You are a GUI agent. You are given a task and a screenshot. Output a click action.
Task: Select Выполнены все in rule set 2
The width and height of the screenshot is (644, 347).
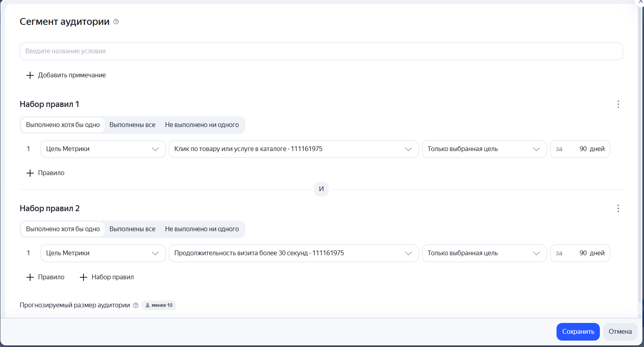(x=132, y=229)
